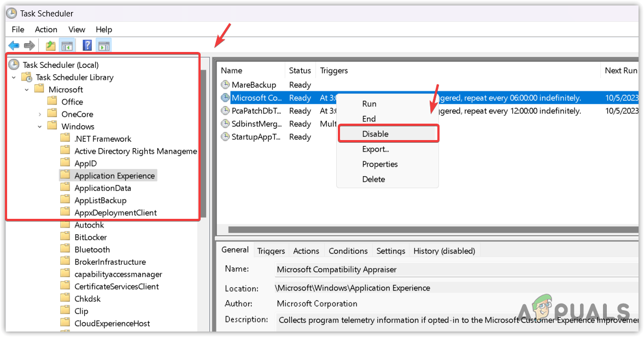The image size is (644, 337).
Task: Select the capabilityaccessmanager folder
Action: (x=118, y=275)
